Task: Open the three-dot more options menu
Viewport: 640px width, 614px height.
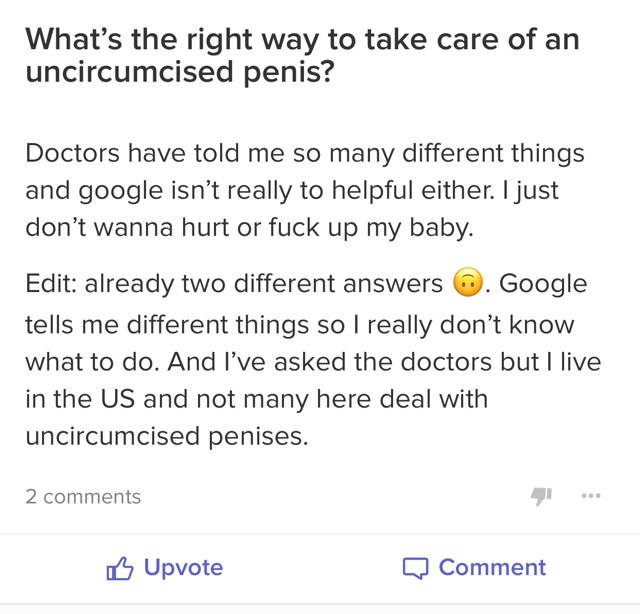Action: coord(591,496)
